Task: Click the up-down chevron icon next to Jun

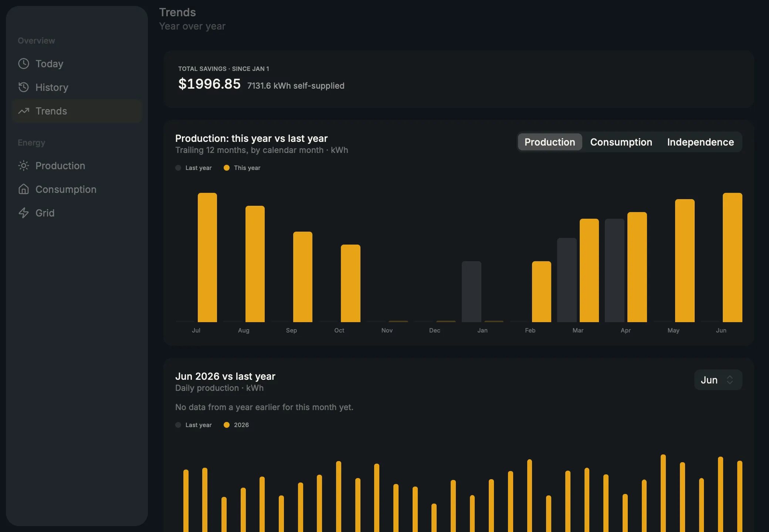Action: [x=730, y=380]
